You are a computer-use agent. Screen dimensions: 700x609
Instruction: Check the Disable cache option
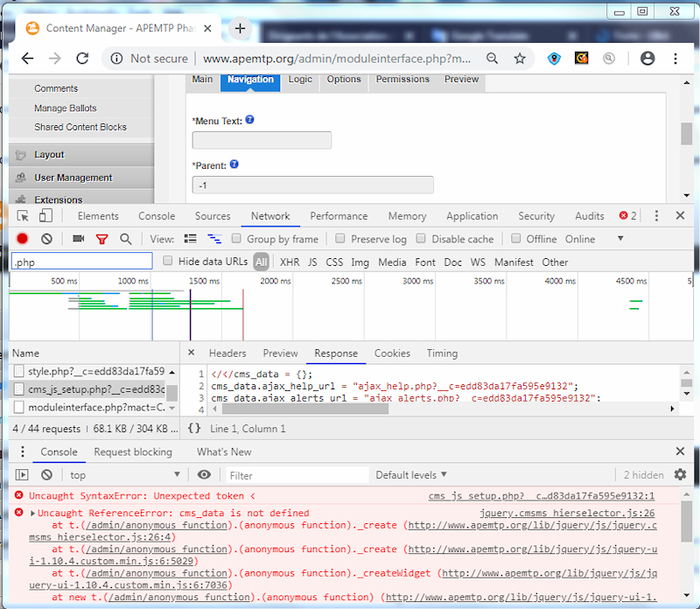coord(421,239)
